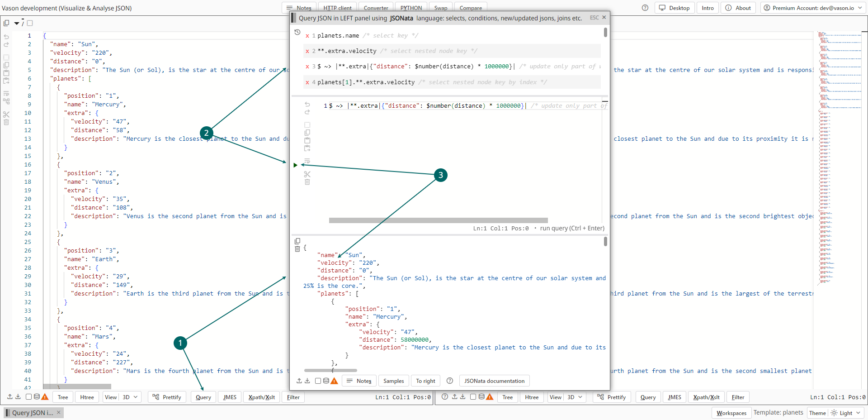Copy query result using the copy icon
Viewport: 868px width, 420px height.
[x=297, y=241]
